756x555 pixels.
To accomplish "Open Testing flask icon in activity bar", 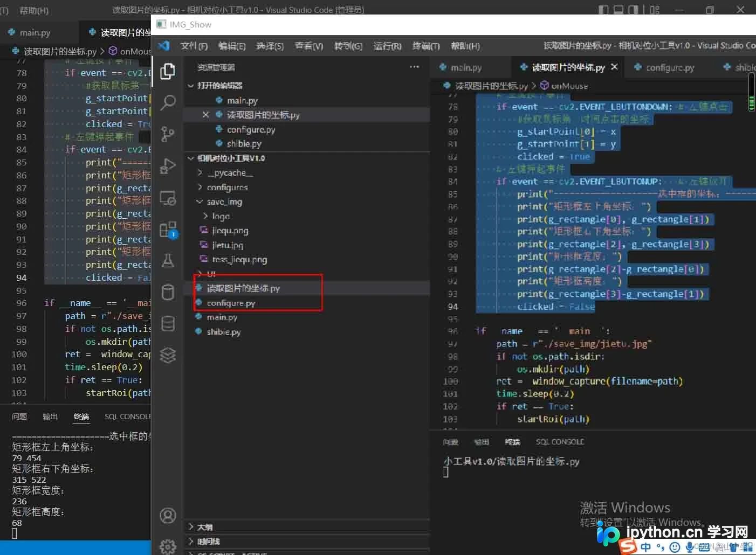I will 168,261.
